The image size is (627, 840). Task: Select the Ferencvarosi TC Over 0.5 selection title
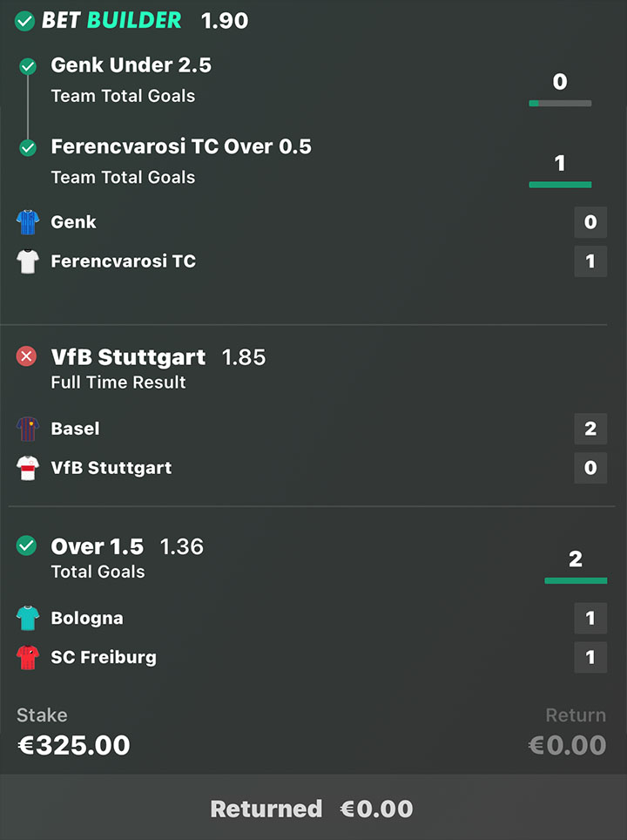pyautogui.click(x=181, y=146)
